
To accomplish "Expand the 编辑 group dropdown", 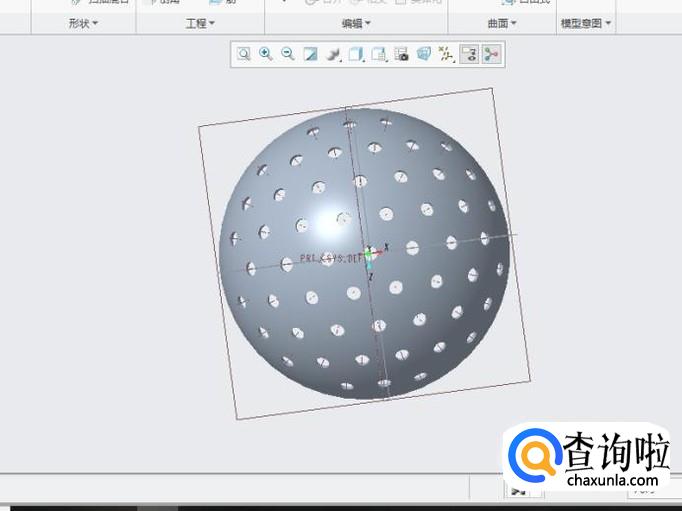I will point(356,23).
